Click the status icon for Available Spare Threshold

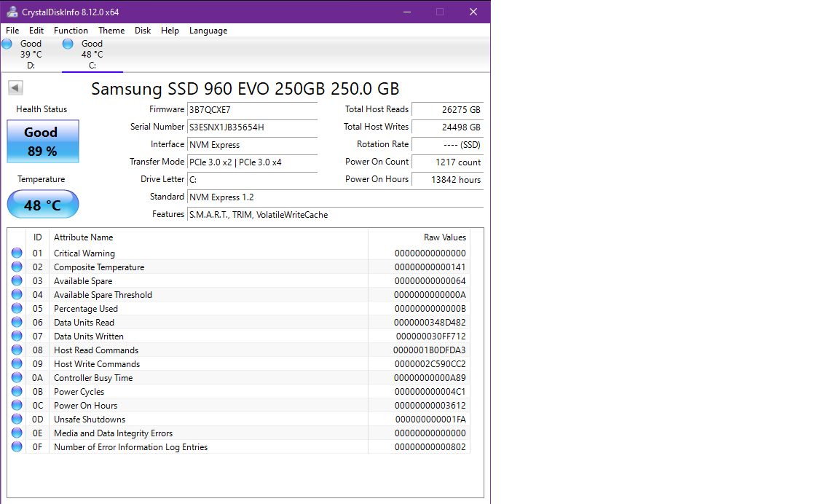(17, 294)
